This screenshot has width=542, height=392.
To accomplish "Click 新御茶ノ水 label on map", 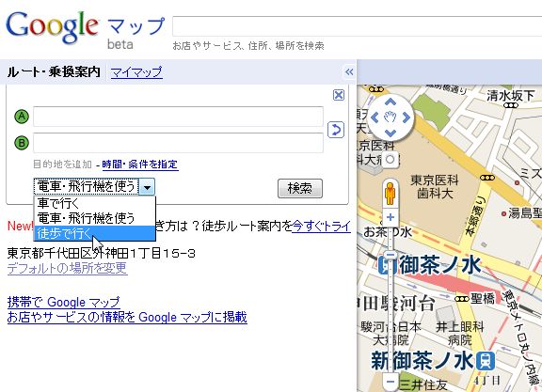I will tap(422, 361).
